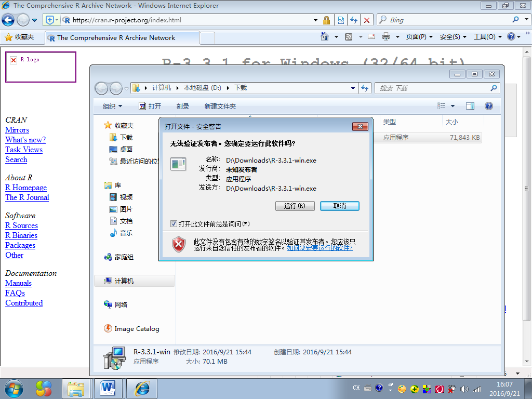Viewport: 532px width, 399px height.
Task: Click the IE Home icon
Action: coord(325,36)
